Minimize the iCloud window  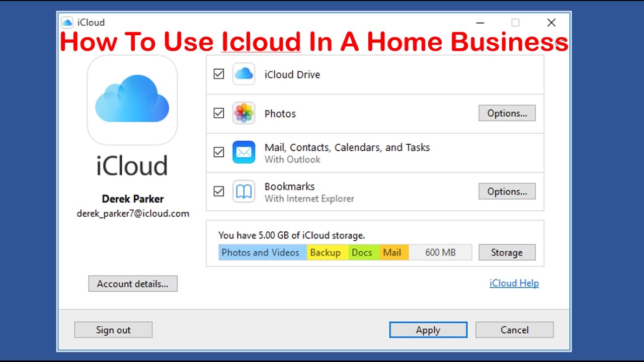pos(480,23)
